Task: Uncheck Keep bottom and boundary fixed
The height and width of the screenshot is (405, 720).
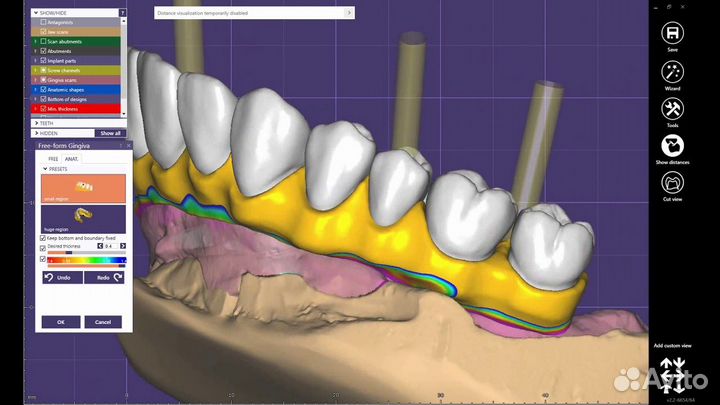Action: [x=44, y=237]
